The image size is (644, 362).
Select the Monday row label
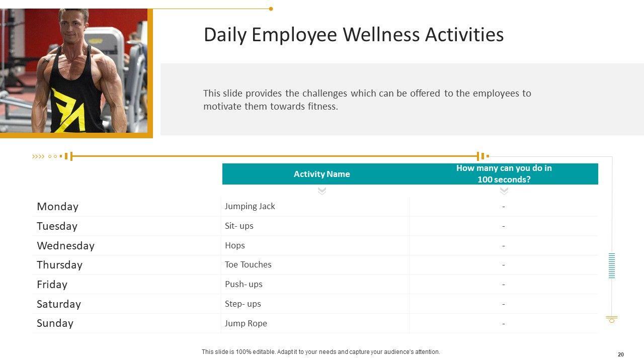(x=57, y=207)
